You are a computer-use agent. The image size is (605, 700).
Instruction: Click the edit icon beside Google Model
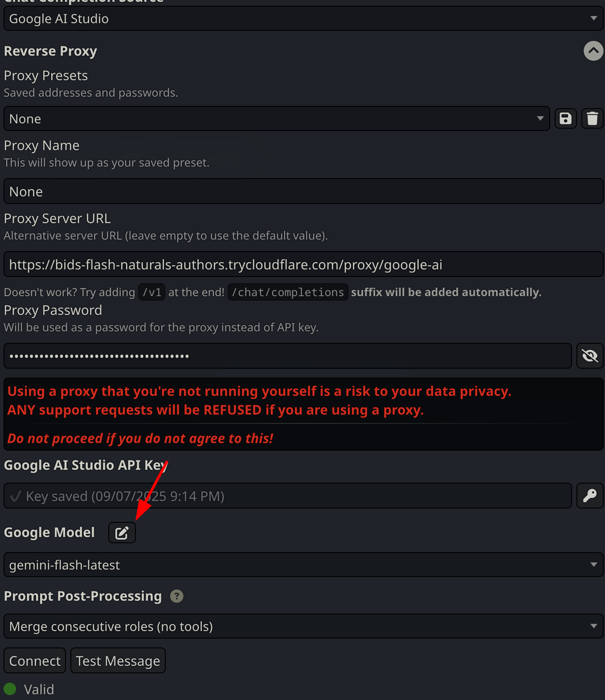pos(122,533)
